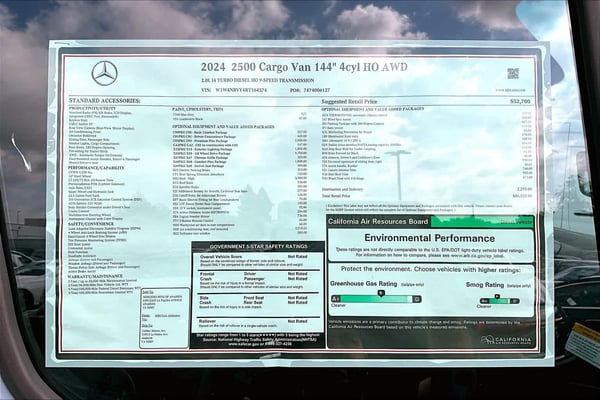
Task: Click the 'Suggested Retail Price' label
Action: pos(349,101)
